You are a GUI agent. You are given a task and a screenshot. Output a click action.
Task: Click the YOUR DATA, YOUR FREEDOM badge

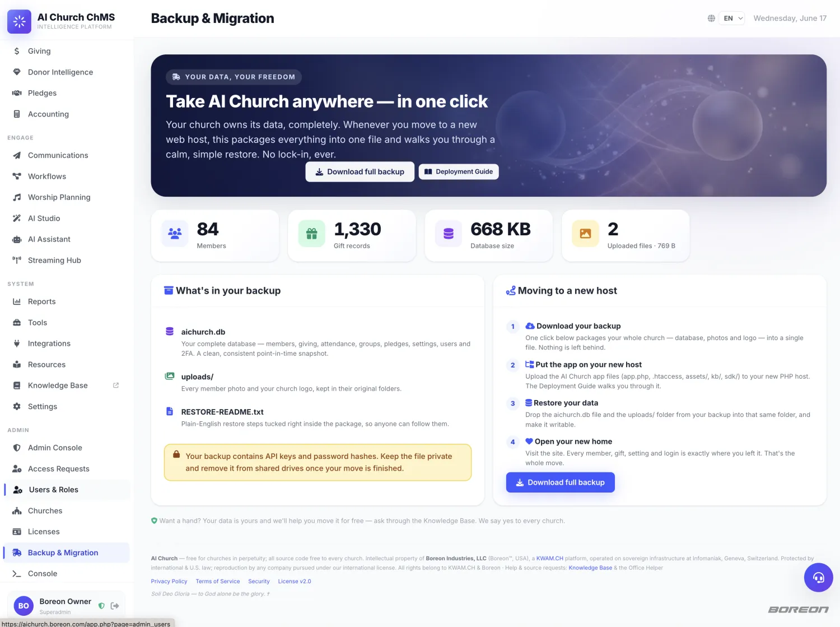click(x=234, y=77)
